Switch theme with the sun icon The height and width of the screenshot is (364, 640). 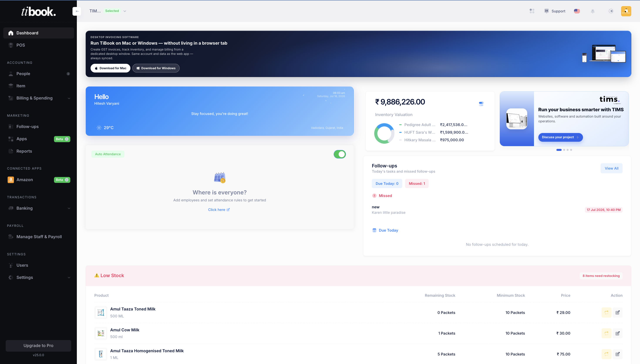(611, 11)
